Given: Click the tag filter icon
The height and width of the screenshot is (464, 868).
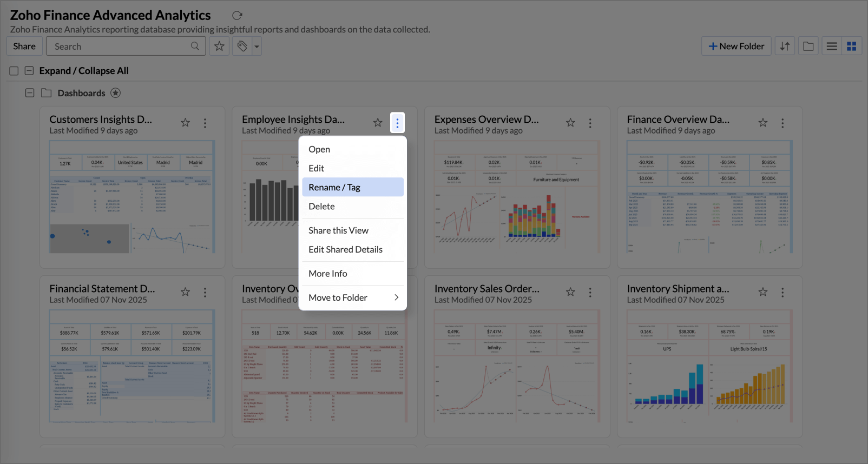Looking at the screenshot, I should [x=242, y=47].
